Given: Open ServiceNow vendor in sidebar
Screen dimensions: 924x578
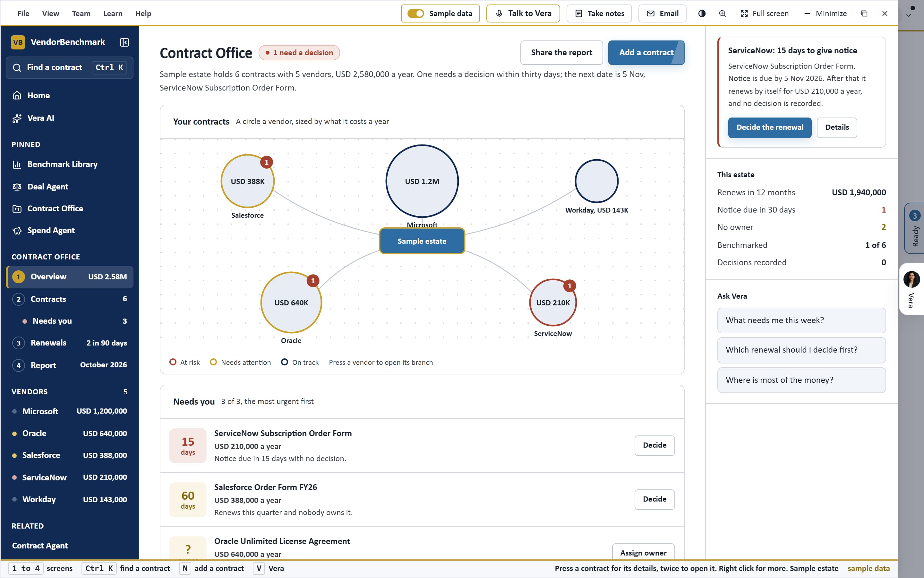Looking at the screenshot, I should [x=70, y=477].
